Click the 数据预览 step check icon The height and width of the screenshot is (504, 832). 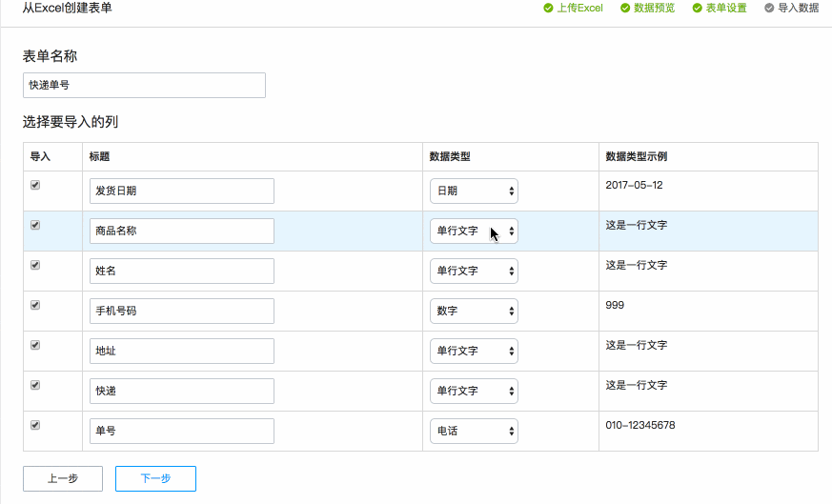click(625, 9)
